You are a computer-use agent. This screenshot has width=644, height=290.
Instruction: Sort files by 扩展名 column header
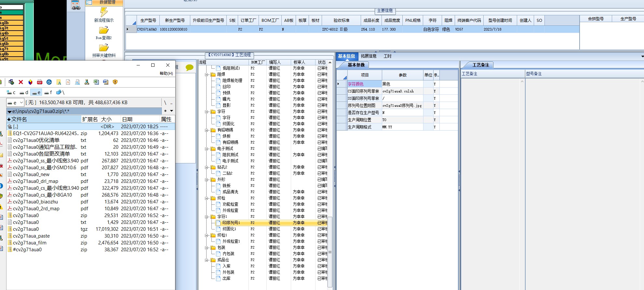90,119
